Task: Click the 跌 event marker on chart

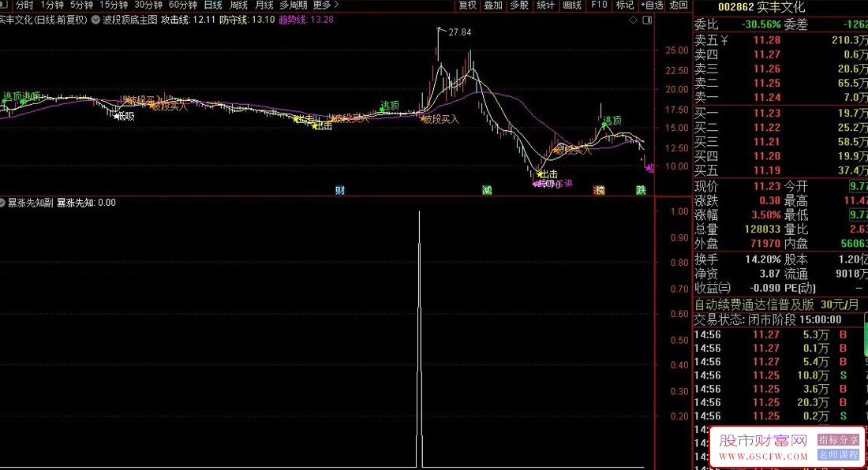Action: [x=641, y=190]
